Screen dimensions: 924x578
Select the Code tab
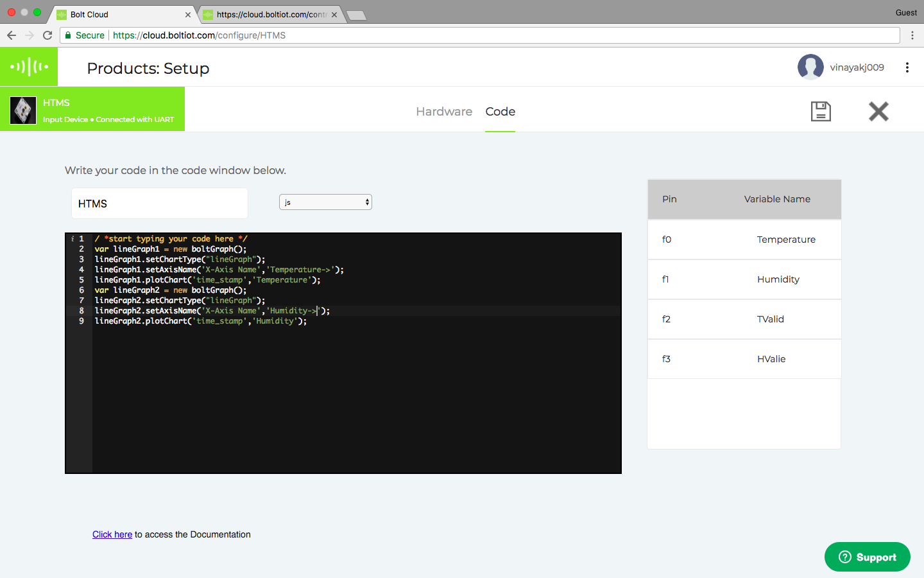pyautogui.click(x=500, y=112)
